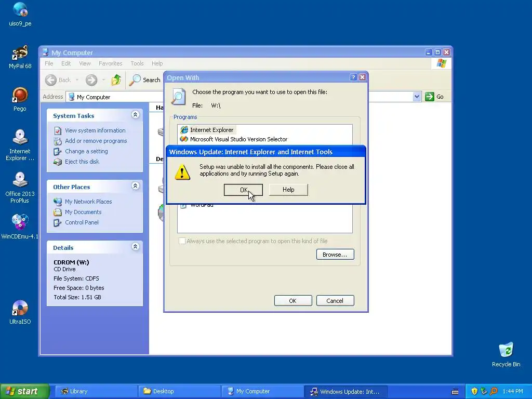
Task: Click the Back arrow in My Computer toolbar
Action: tap(51, 80)
